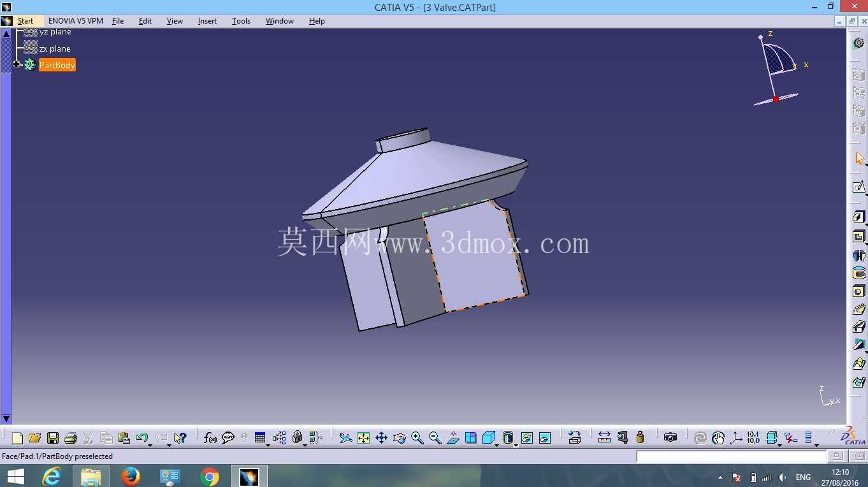Open the Design Table icon
Image resolution: width=868 pixels, height=487 pixels.
260,438
